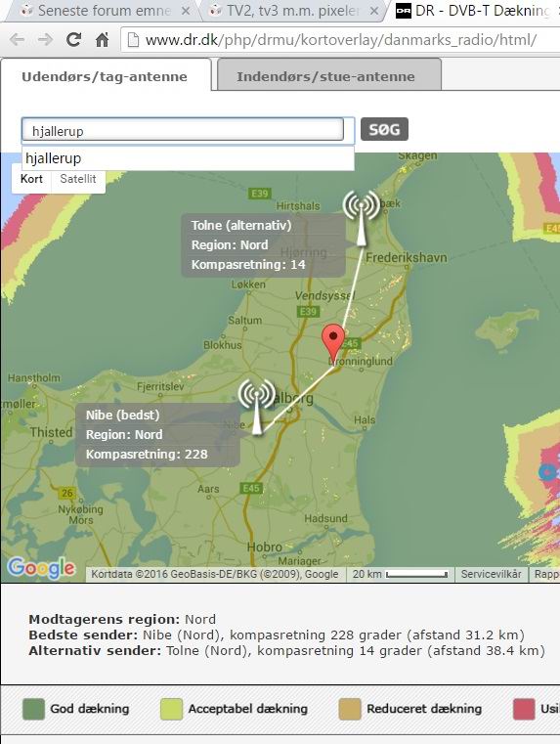Click the 20 km map scale control
The height and width of the screenshot is (744, 560).
pyautogui.click(x=401, y=574)
